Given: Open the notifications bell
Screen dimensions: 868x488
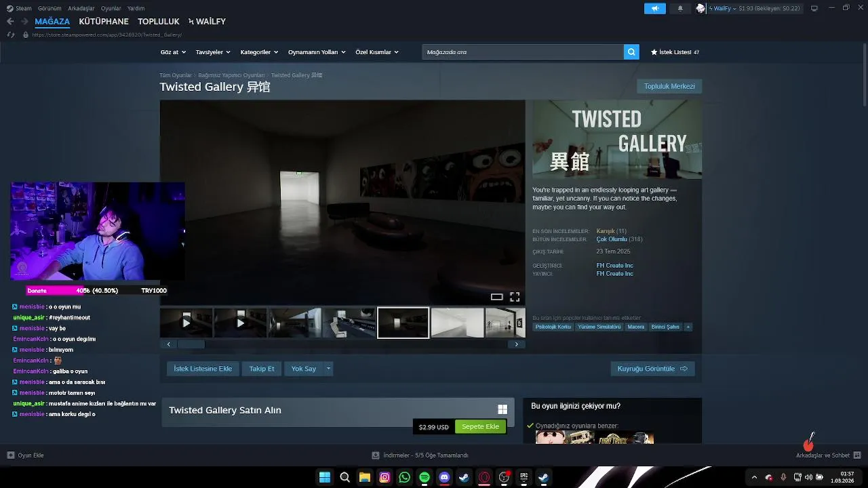Looking at the screenshot, I should pyautogui.click(x=680, y=8).
